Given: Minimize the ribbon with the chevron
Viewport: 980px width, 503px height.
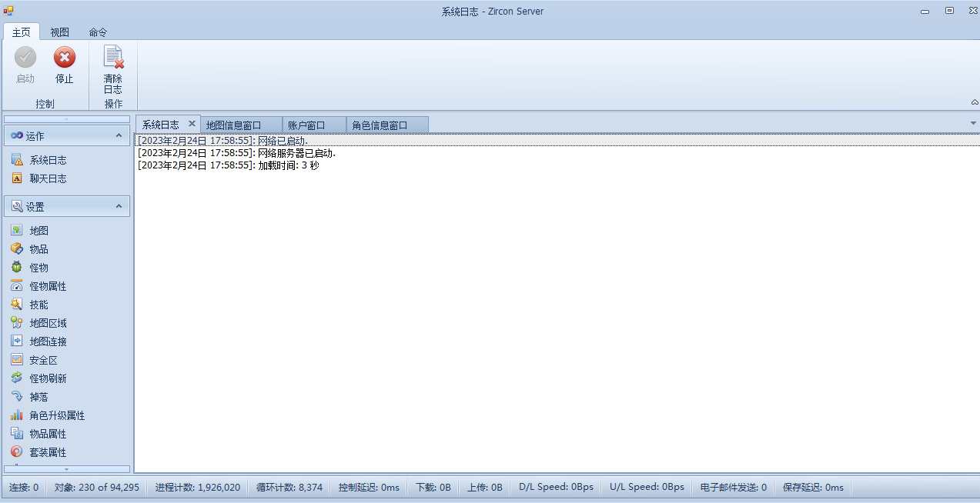Looking at the screenshot, I should click(x=974, y=101).
